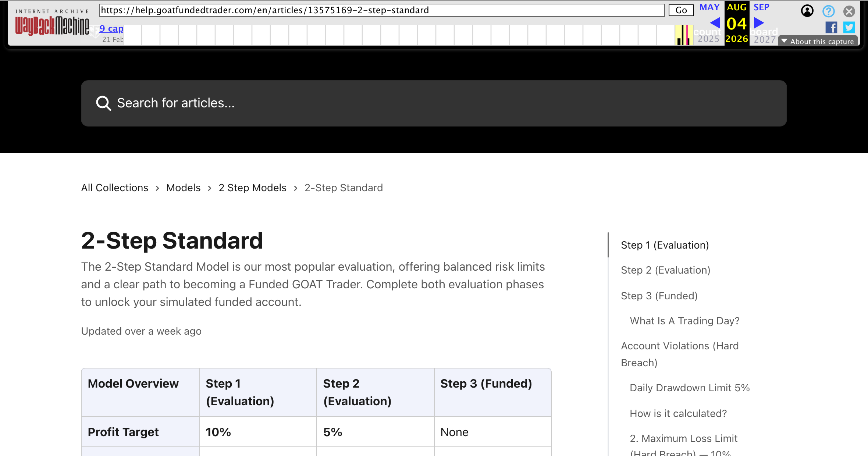Focus the Search for articles field
The height and width of the screenshot is (456, 868).
434,103
